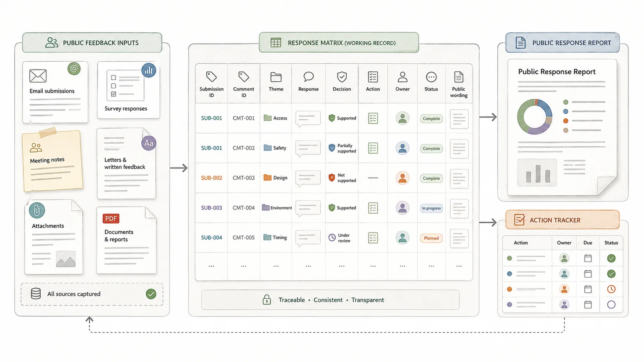Click the orange owner avatar in CMT-003 row

pyautogui.click(x=402, y=178)
